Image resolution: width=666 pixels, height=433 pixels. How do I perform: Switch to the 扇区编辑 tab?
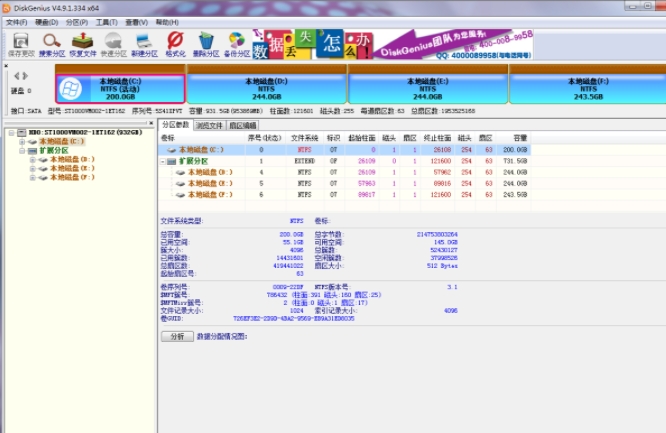tap(242, 125)
